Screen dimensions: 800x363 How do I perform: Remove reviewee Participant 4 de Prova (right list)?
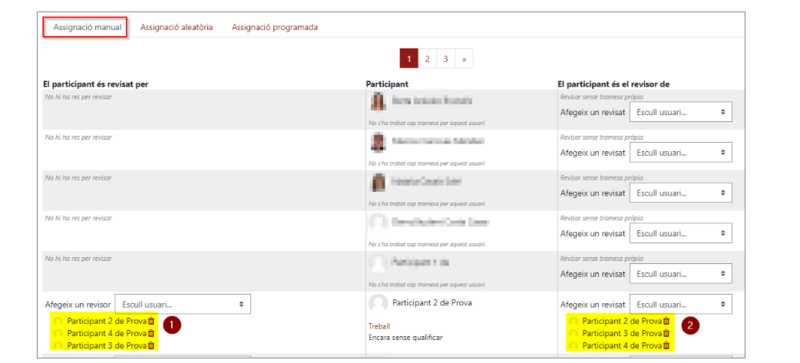pyautogui.click(x=666, y=346)
